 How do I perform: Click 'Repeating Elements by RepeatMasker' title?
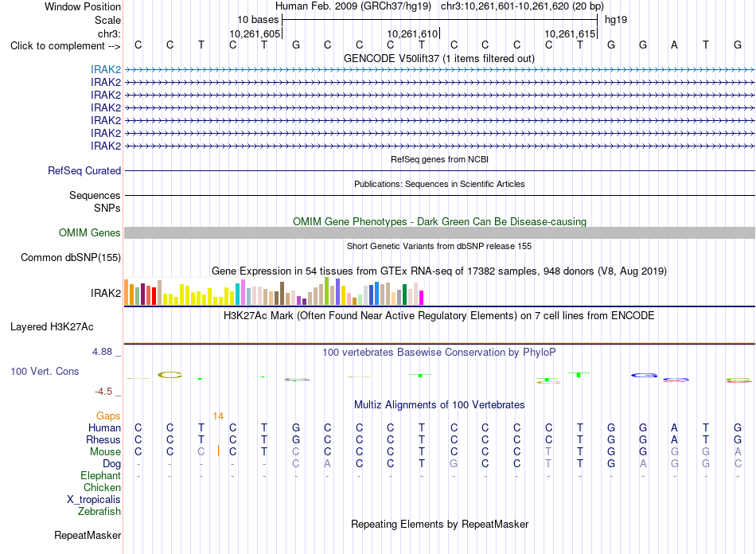439,524
